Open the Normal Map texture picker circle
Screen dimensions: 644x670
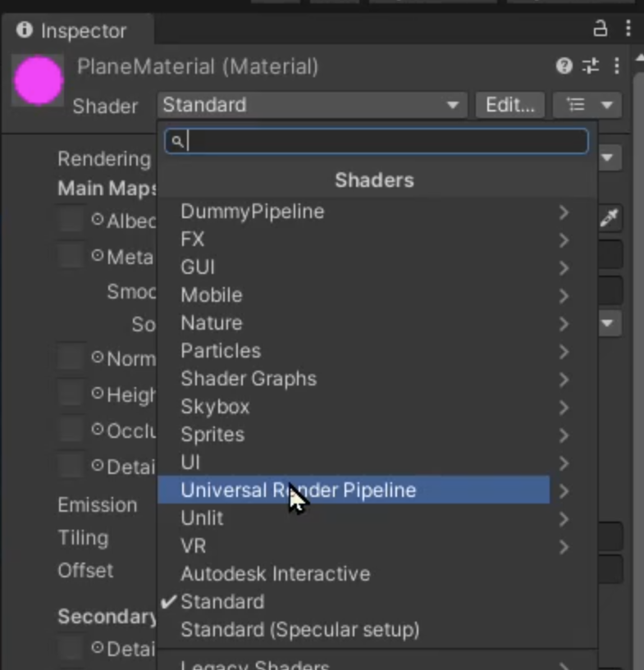98,357
